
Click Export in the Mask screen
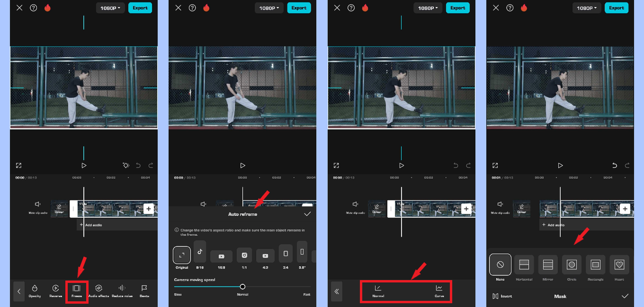click(x=617, y=8)
